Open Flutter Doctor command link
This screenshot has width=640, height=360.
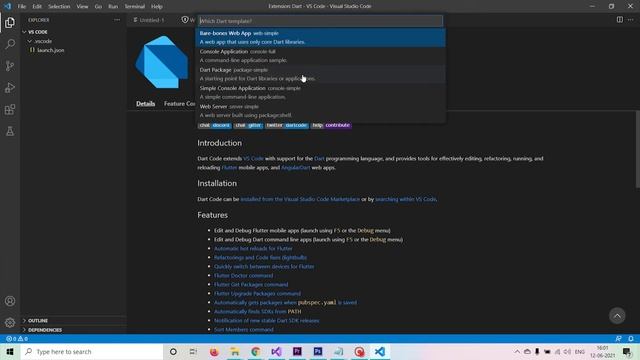coord(244,276)
